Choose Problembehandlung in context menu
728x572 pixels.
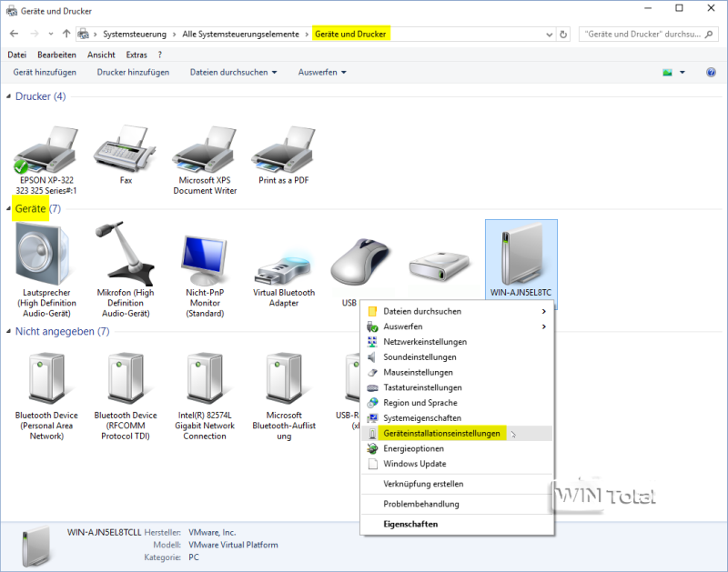457,505
